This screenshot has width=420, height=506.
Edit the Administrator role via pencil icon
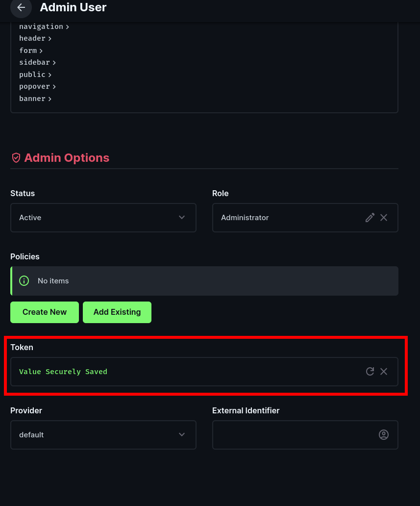[370, 217]
